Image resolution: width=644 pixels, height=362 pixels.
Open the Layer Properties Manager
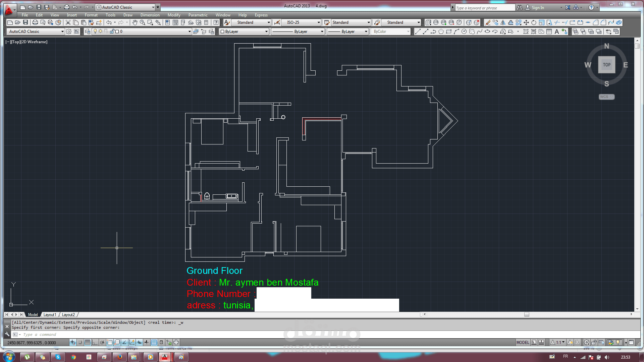[x=88, y=32]
